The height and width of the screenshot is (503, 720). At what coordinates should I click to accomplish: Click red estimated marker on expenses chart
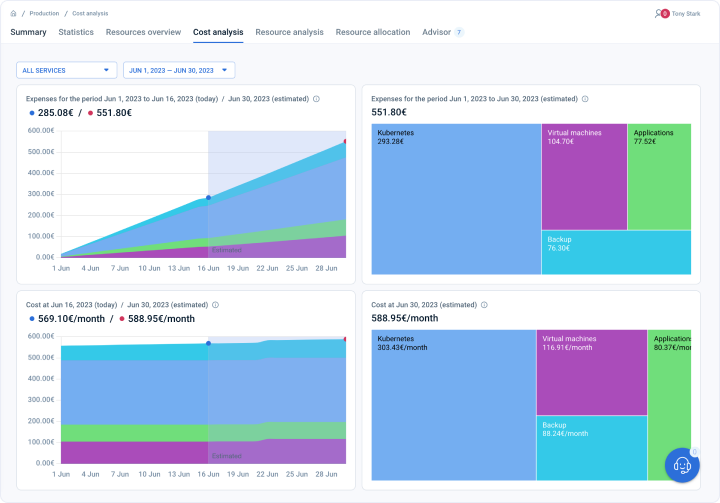tap(345, 141)
